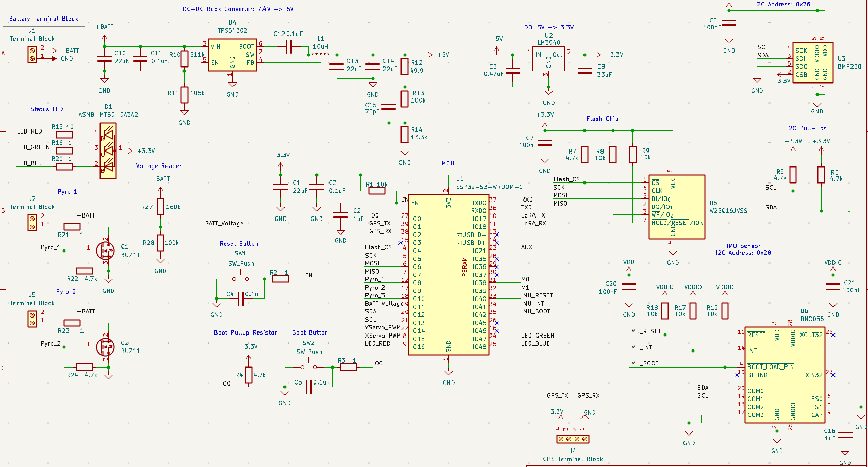The image size is (868, 467).
Task: Select the U6 BNO055 IMU symbol
Action: pyautogui.click(x=784, y=374)
